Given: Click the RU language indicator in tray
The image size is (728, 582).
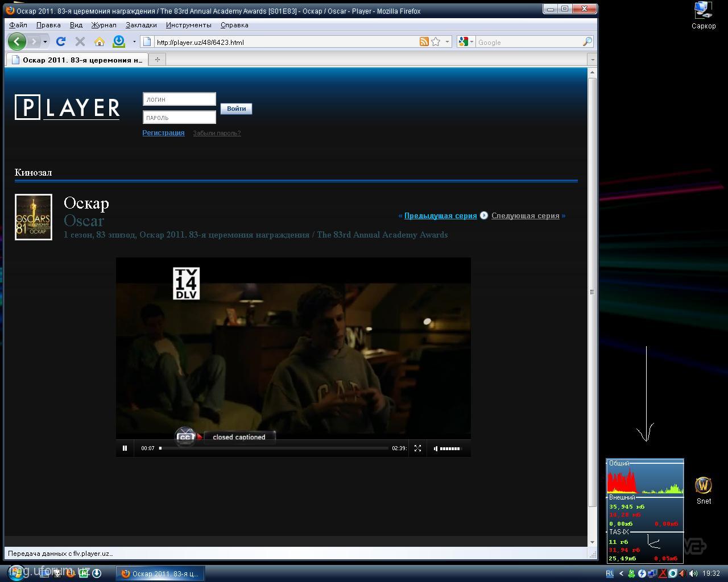Looking at the screenshot, I should (610, 573).
